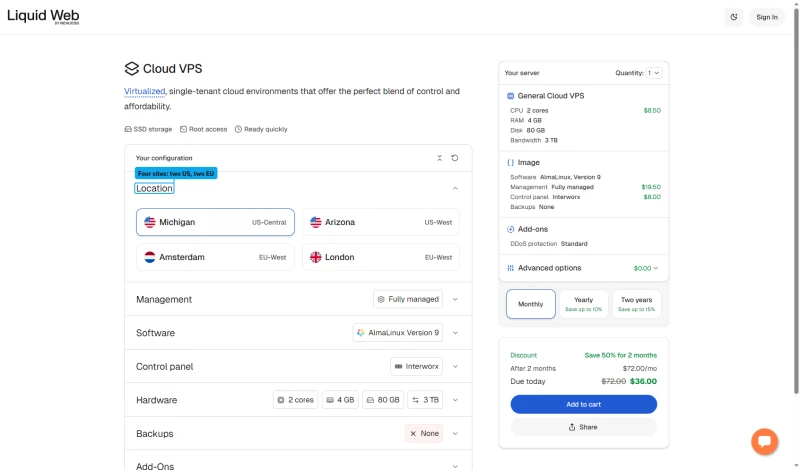Click the Fully managed badge icon

(x=381, y=300)
